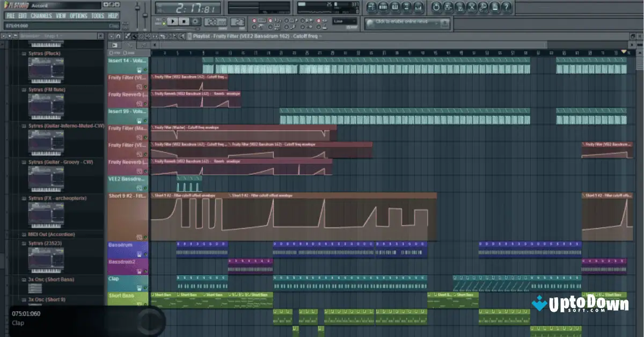Open the Step sequencer from the top toolbar
Screen dimensions: 644x337
pos(382,8)
